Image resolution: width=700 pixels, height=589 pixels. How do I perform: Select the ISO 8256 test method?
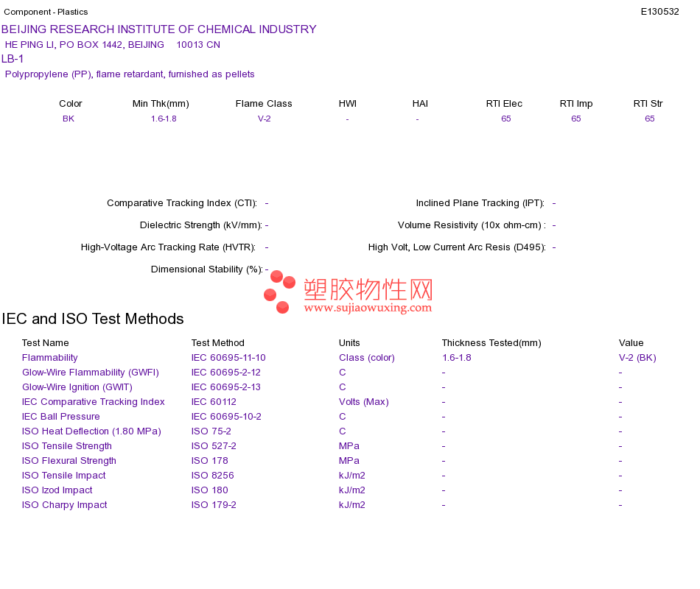tap(212, 476)
